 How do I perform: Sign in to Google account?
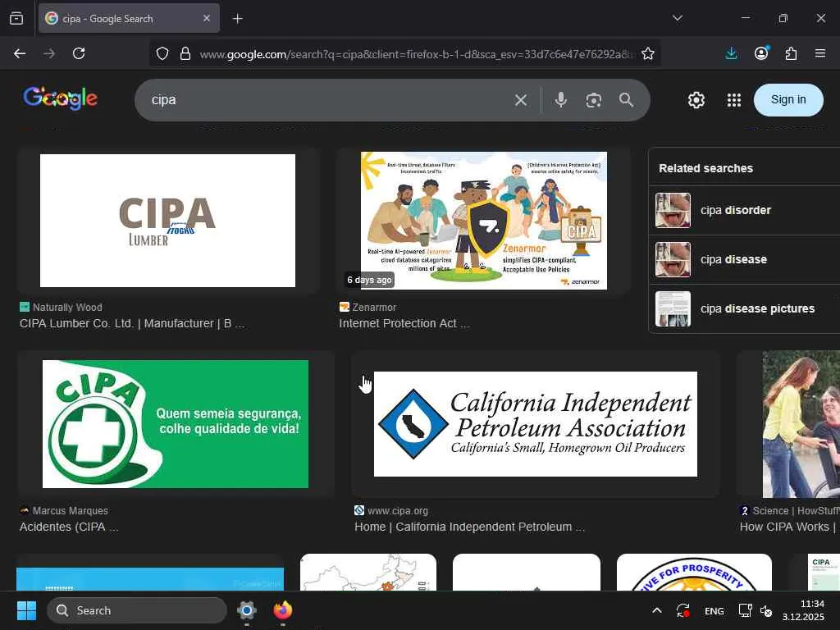click(x=788, y=99)
